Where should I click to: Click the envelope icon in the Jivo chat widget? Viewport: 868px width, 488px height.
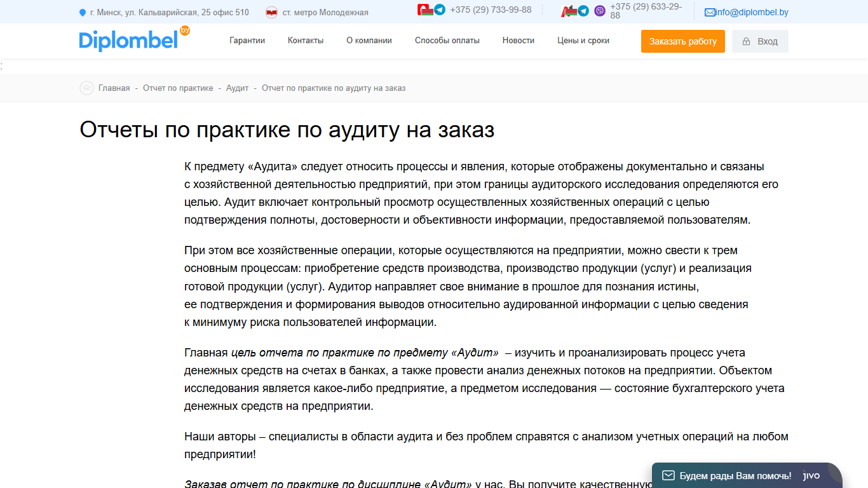coord(668,475)
